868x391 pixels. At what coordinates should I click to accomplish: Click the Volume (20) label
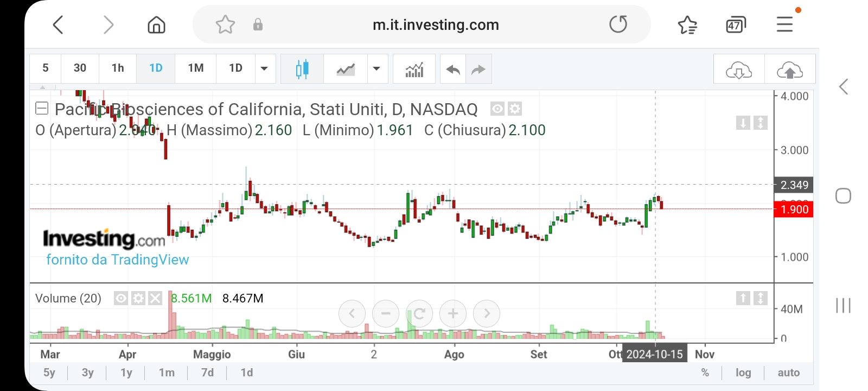68,298
